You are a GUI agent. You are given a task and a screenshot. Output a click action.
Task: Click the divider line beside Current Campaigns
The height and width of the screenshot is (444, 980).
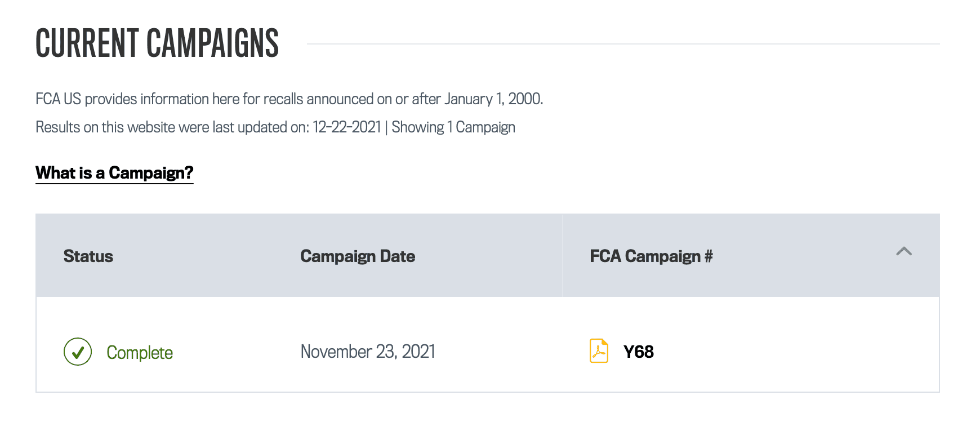[623, 43]
